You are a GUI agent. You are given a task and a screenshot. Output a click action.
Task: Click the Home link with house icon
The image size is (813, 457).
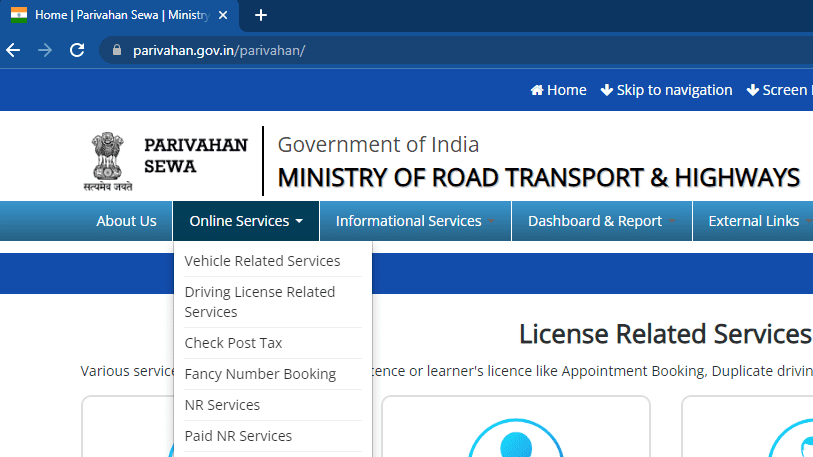[x=558, y=90]
